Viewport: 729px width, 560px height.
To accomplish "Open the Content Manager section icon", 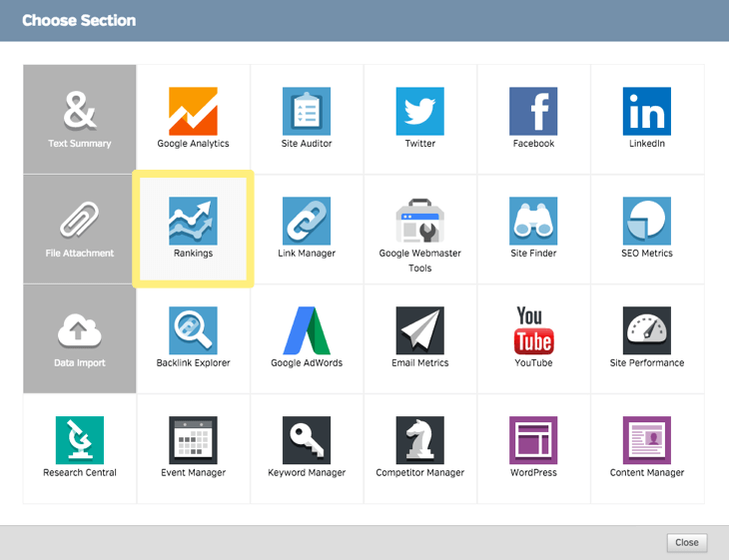I will (647, 440).
